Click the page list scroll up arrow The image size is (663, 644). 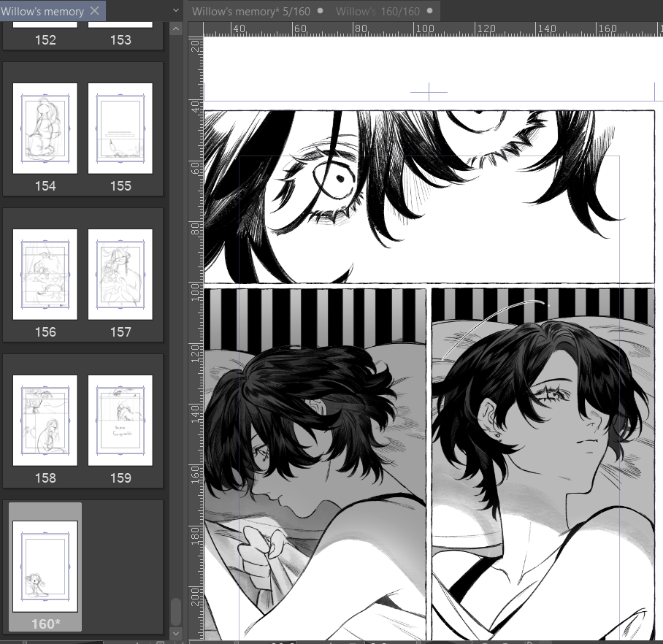(x=175, y=29)
